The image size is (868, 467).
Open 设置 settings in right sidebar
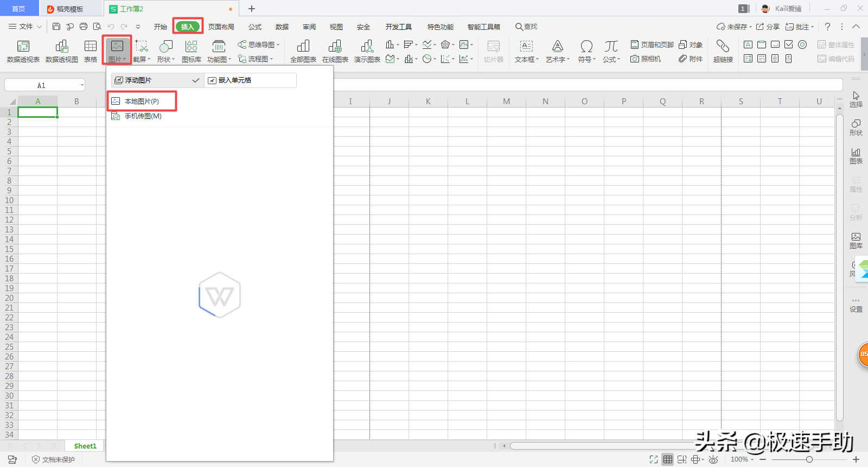pos(856,305)
